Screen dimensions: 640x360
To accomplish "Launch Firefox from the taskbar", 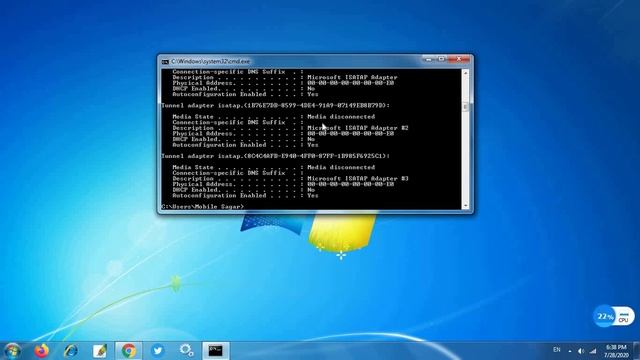I will (x=41, y=351).
